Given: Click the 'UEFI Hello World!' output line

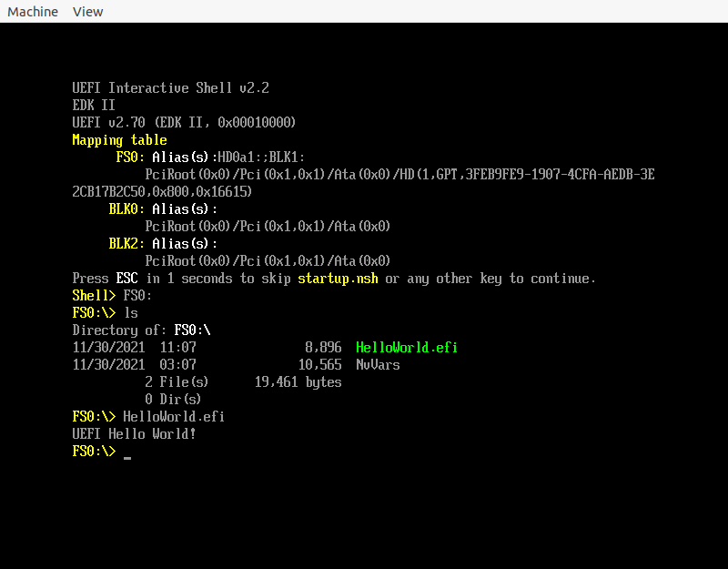Looking at the screenshot, I should pos(134,434).
